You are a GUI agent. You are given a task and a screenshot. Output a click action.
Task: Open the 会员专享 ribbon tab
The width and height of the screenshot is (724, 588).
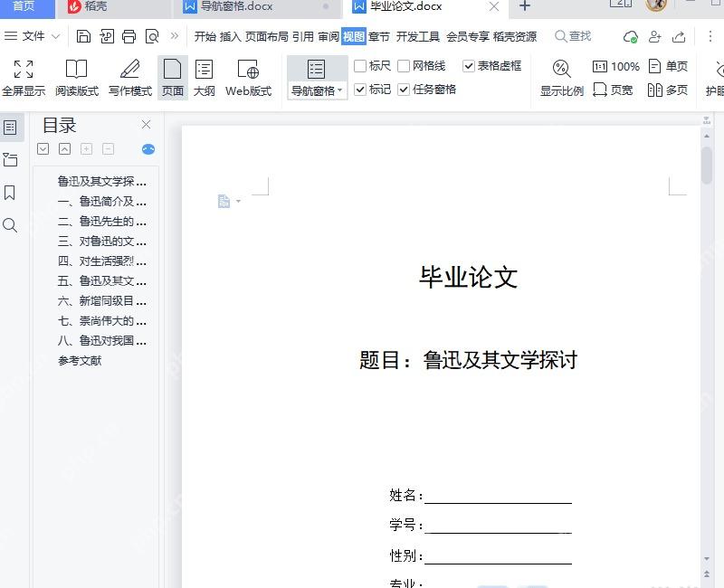(468, 36)
